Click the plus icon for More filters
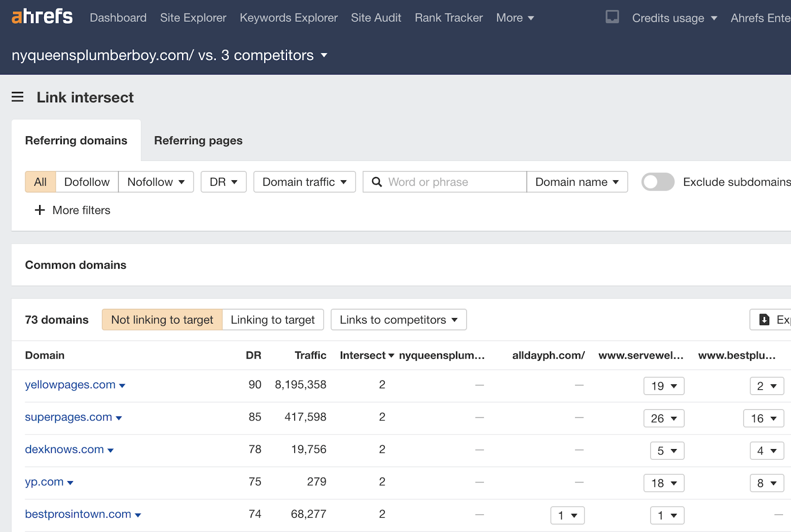This screenshot has width=791, height=532. coord(40,210)
